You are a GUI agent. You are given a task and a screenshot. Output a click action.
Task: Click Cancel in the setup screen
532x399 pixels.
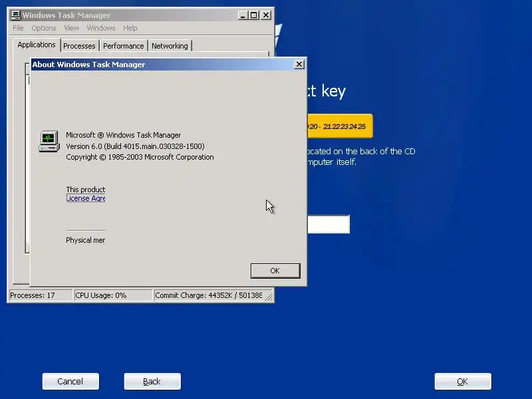tap(70, 381)
